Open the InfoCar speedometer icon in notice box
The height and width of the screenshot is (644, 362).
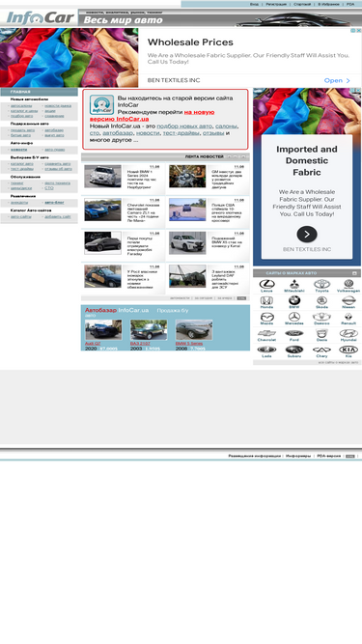(101, 105)
